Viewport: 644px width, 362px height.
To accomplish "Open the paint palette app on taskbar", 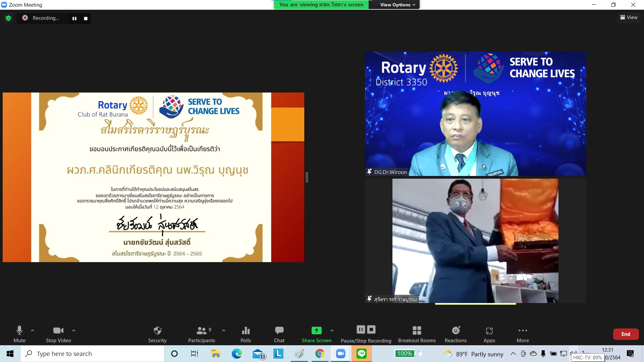I will (299, 354).
